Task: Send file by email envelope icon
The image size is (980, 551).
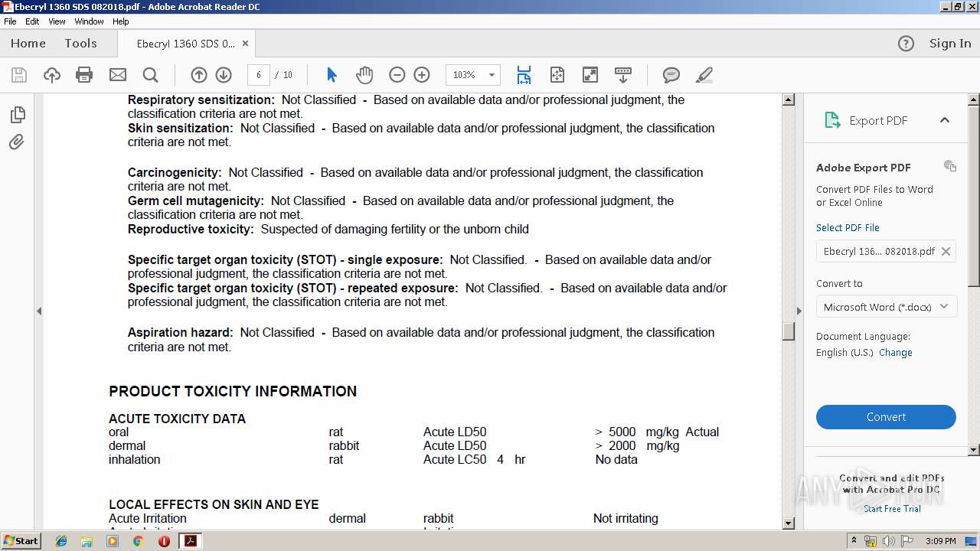Action: pyautogui.click(x=118, y=75)
